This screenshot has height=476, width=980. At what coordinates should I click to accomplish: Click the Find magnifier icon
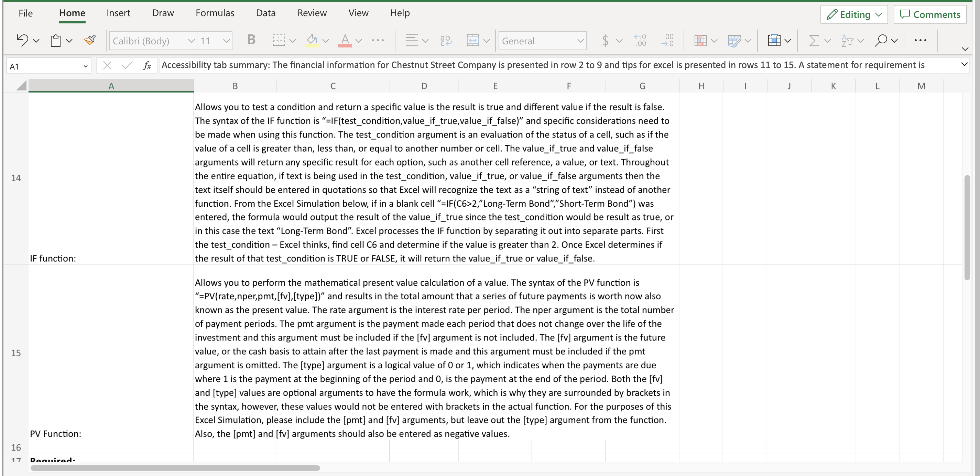881,40
